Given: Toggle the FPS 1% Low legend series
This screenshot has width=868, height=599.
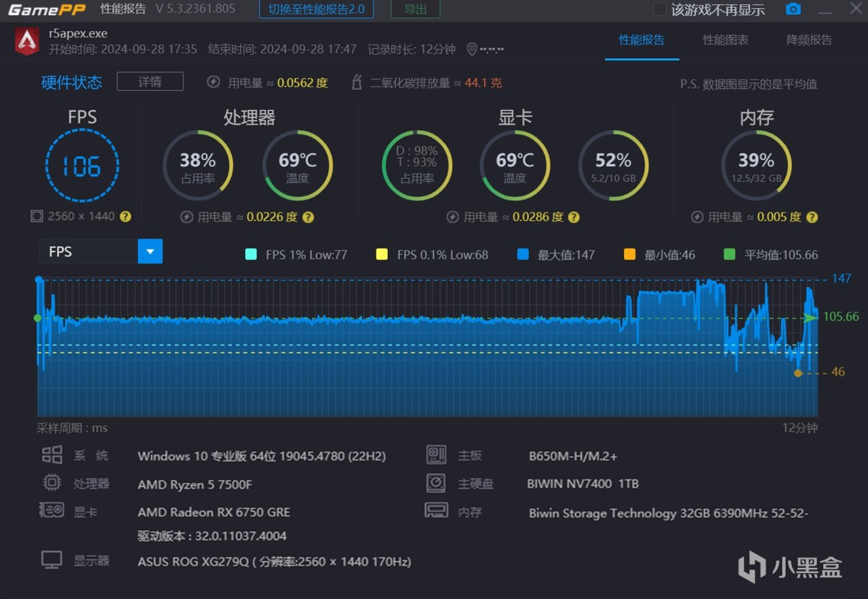Looking at the screenshot, I should [296, 254].
